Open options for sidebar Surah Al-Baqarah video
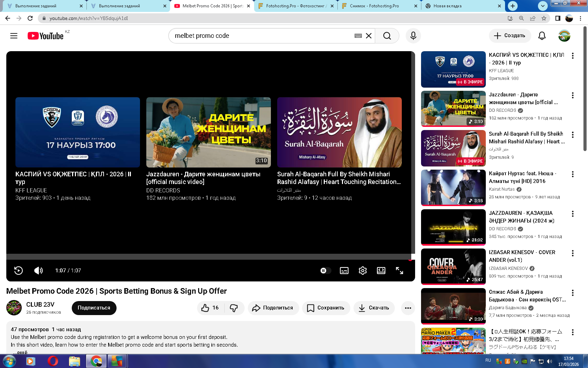The image size is (588, 368). (573, 135)
